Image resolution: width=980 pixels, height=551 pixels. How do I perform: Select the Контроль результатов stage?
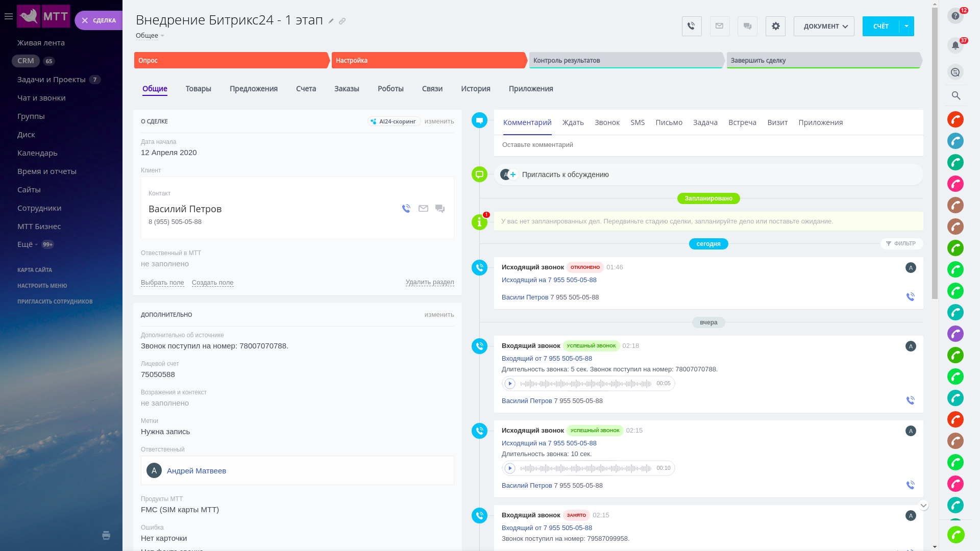(626, 60)
